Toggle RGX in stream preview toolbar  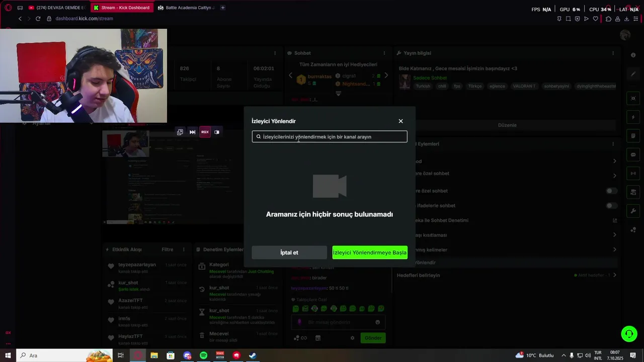(205, 132)
